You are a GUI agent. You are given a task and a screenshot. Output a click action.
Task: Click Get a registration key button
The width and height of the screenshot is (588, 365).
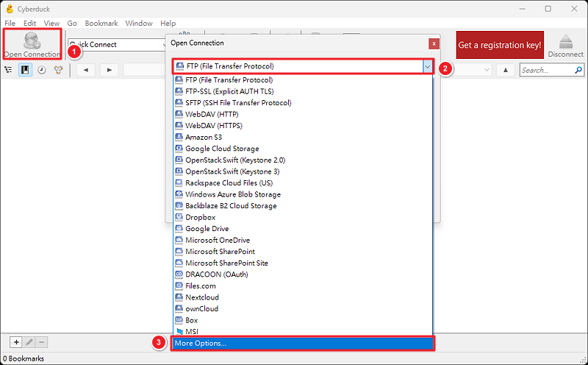coord(500,45)
